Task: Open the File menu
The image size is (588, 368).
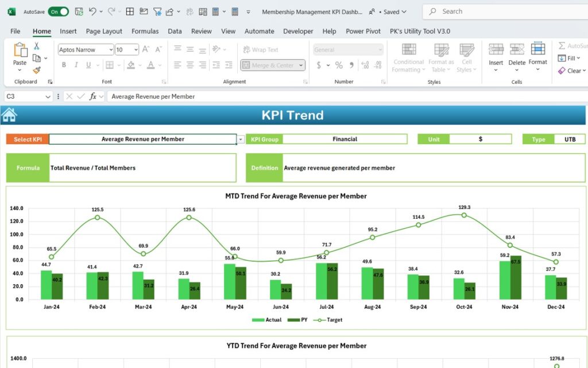Action: (x=16, y=31)
